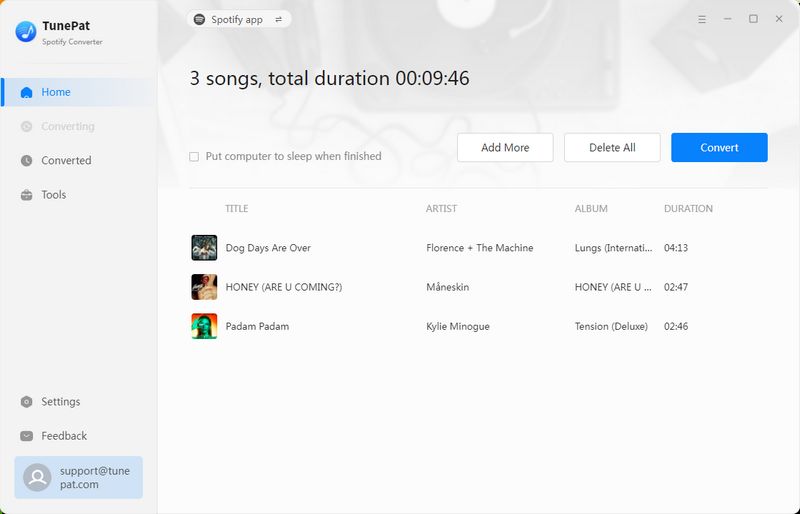Click the Dog Days Are Over album thumbnail
This screenshot has height=514, width=800.
tap(204, 248)
